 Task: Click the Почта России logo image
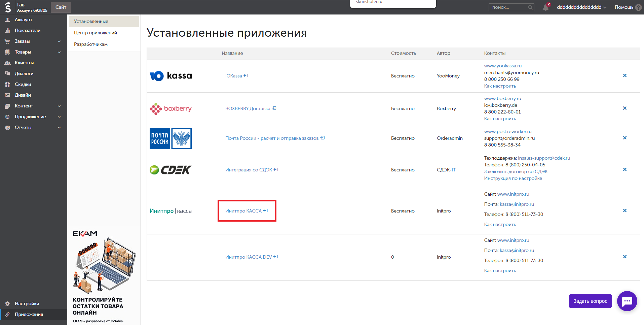click(x=171, y=138)
